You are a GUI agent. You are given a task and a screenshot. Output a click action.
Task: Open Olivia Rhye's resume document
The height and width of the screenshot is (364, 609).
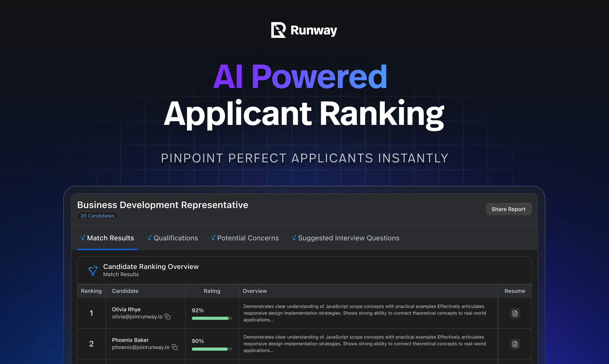[x=515, y=313]
